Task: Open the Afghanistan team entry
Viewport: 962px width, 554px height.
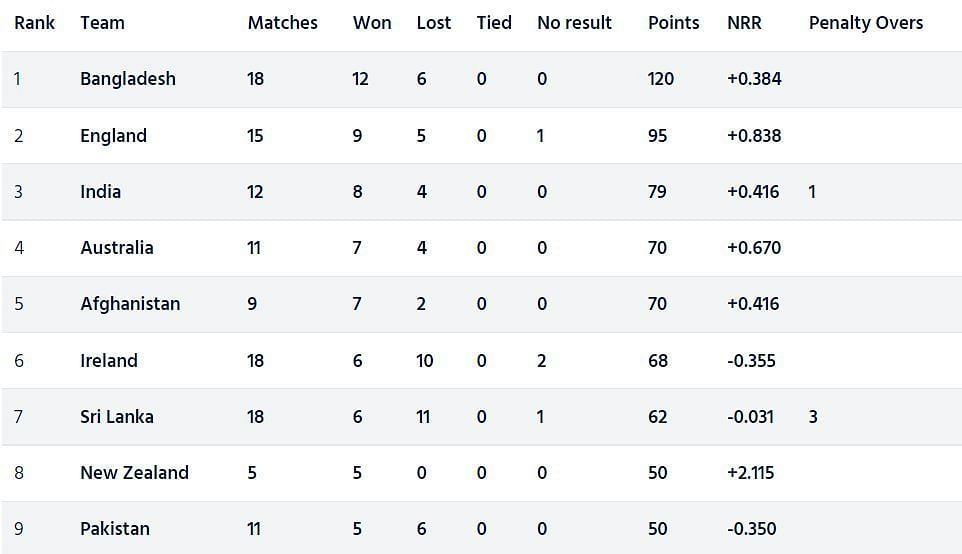Action: [130, 304]
